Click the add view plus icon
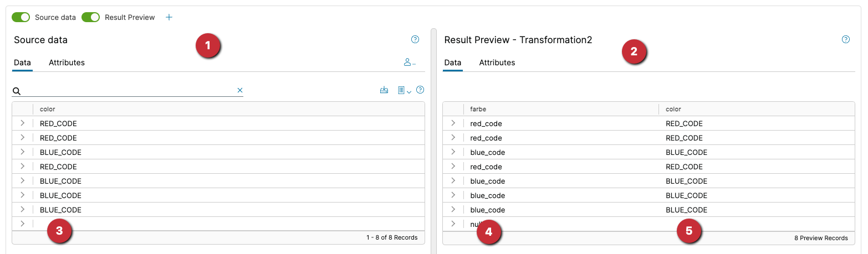The image size is (868, 254). [x=169, y=17]
